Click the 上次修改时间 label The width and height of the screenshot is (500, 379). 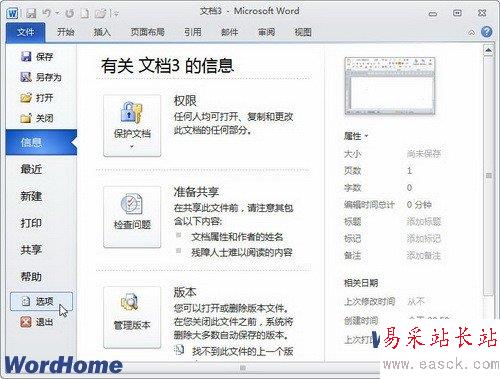point(369,302)
